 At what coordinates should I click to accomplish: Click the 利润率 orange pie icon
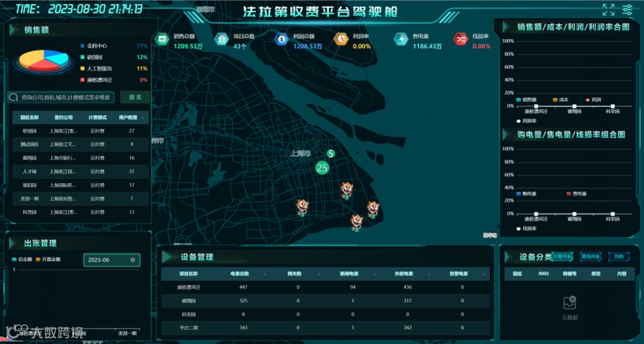(341, 39)
